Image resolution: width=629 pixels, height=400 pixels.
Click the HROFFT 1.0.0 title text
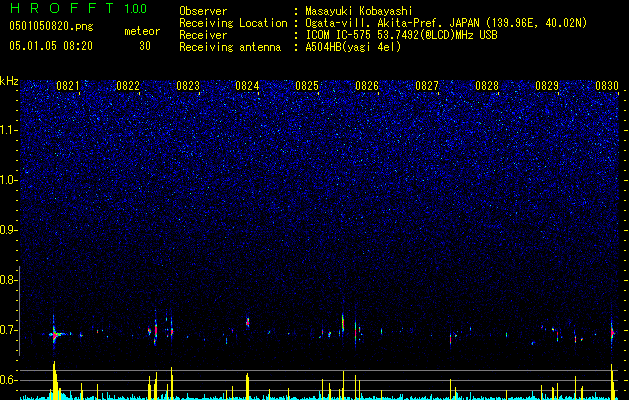[x=79, y=8]
